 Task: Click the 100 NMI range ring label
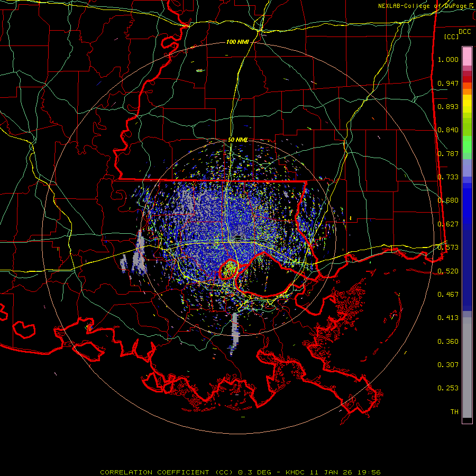click(x=237, y=42)
